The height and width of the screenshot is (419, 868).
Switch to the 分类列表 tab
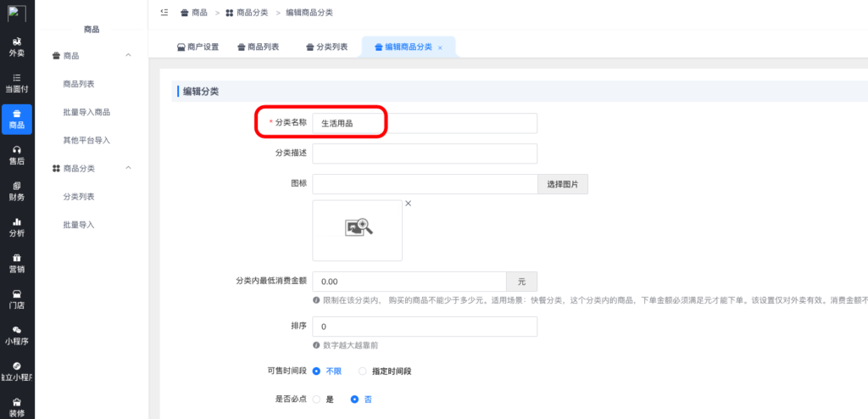click(x=326, y=47)
